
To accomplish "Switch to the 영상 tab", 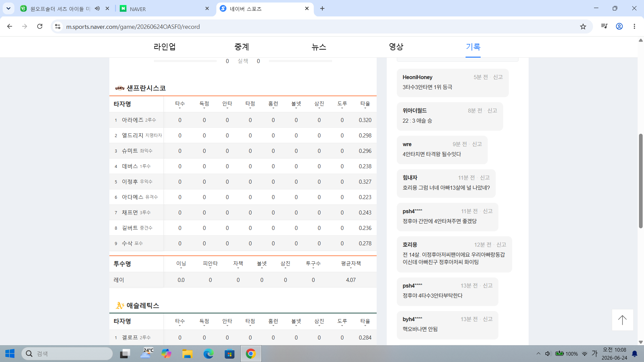I will pos(396,47).
